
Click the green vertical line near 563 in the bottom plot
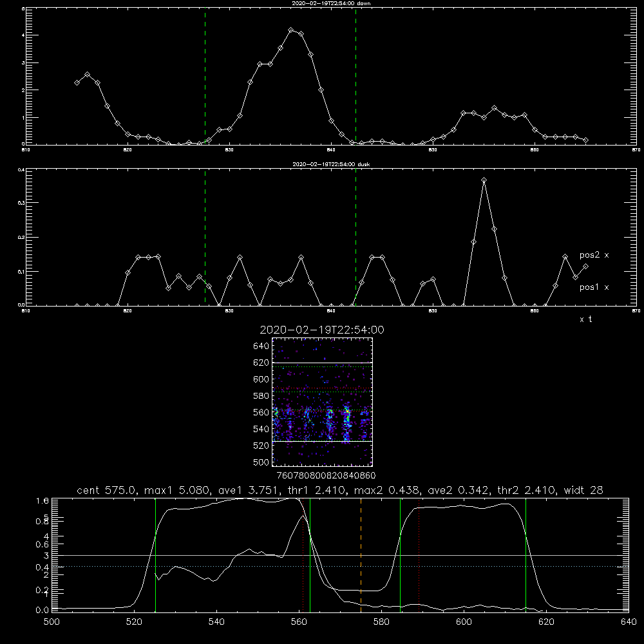[x=310, y=554]
